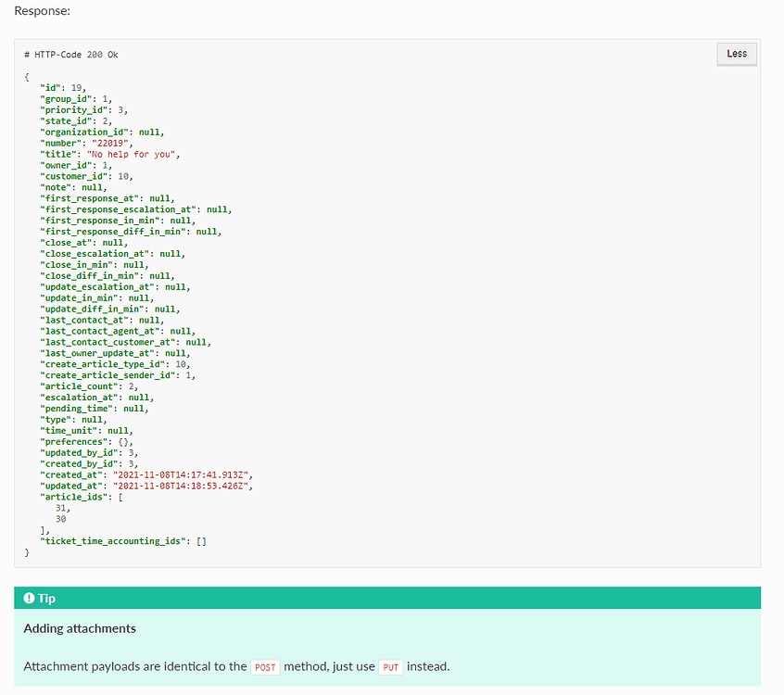The width and height of the screenshot is (784, 695).
Task: Click the 'Attachment payloads are identical' sentence
Action: [236, 667]
